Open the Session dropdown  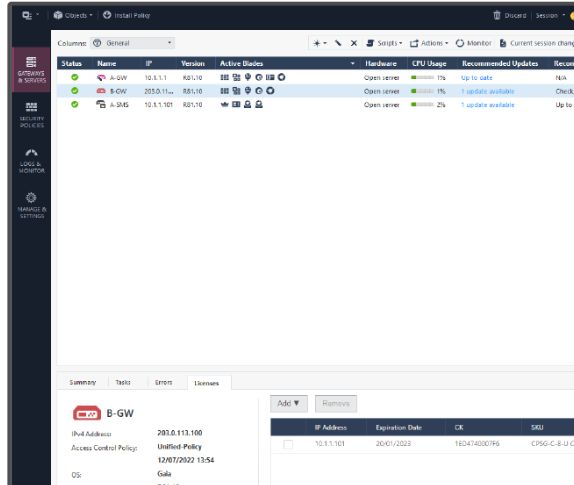click(550, 15)
